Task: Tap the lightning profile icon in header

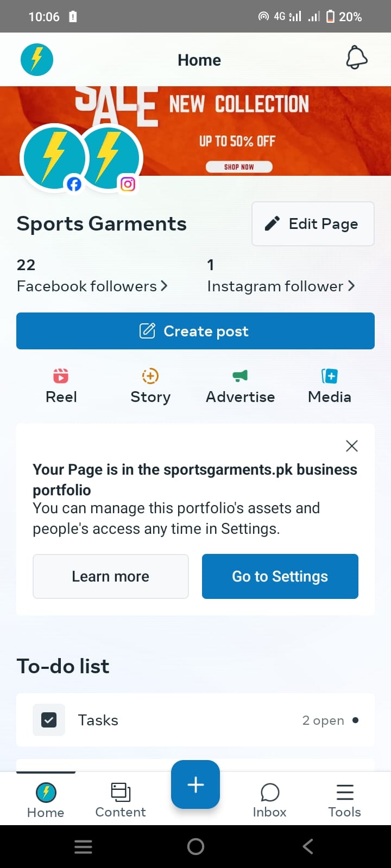Action: [x=37, y=59]
